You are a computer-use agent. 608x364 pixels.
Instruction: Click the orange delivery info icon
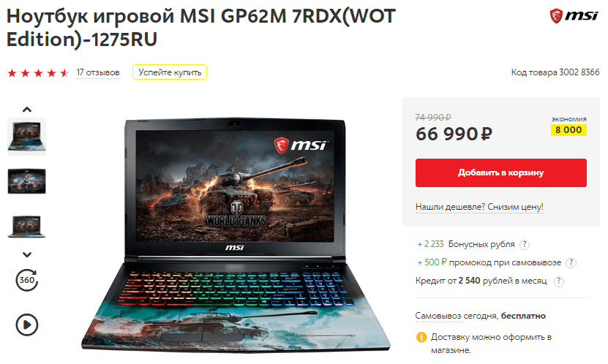point(421,337)
